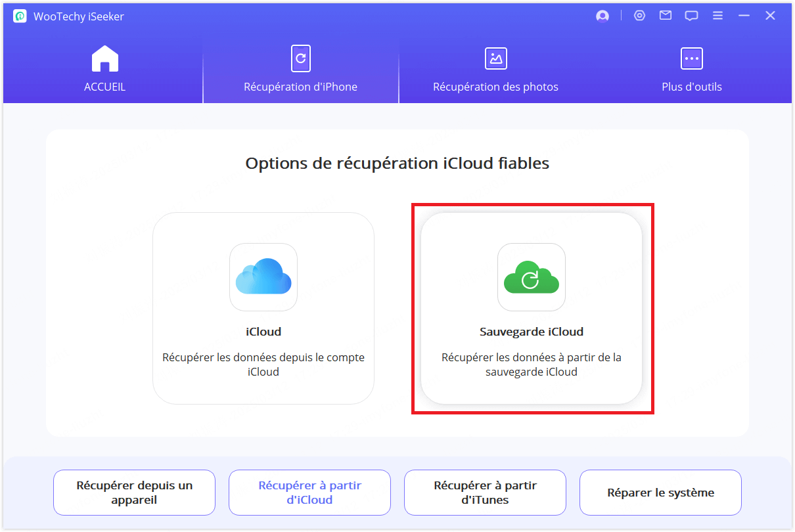
Task: Click the green Sauvegarde iCloud backup icon
Action: pyautogui.click(x=531, y=277)
